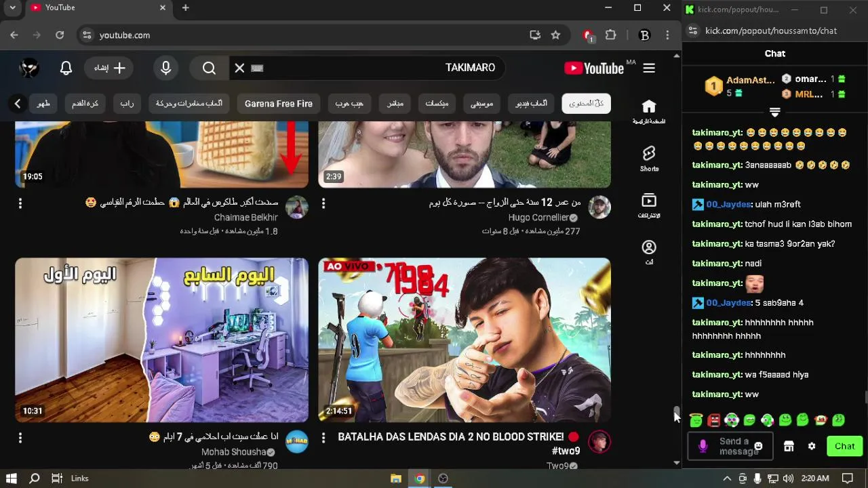This screenshot has height=488, width=868.
Task: Click the purple microphone icon in Kick chat
Action: point(703,446)
